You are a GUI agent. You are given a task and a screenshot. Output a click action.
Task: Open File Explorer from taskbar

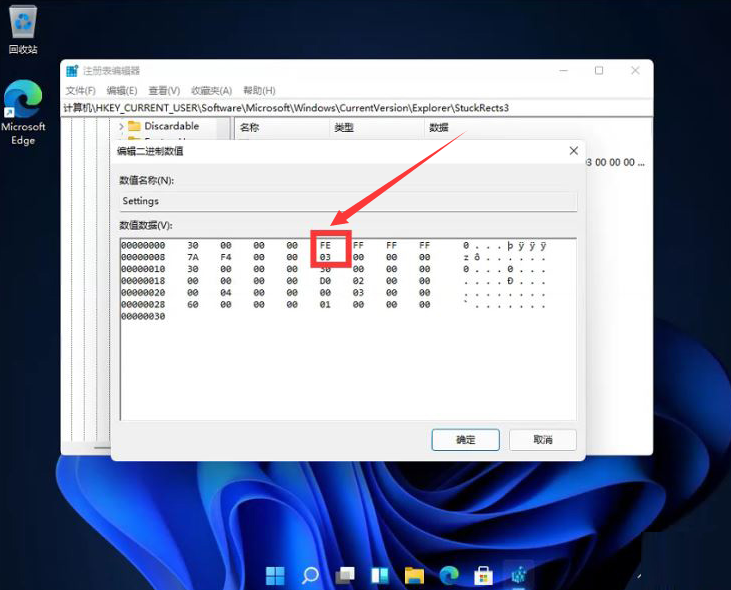(414, 576)
